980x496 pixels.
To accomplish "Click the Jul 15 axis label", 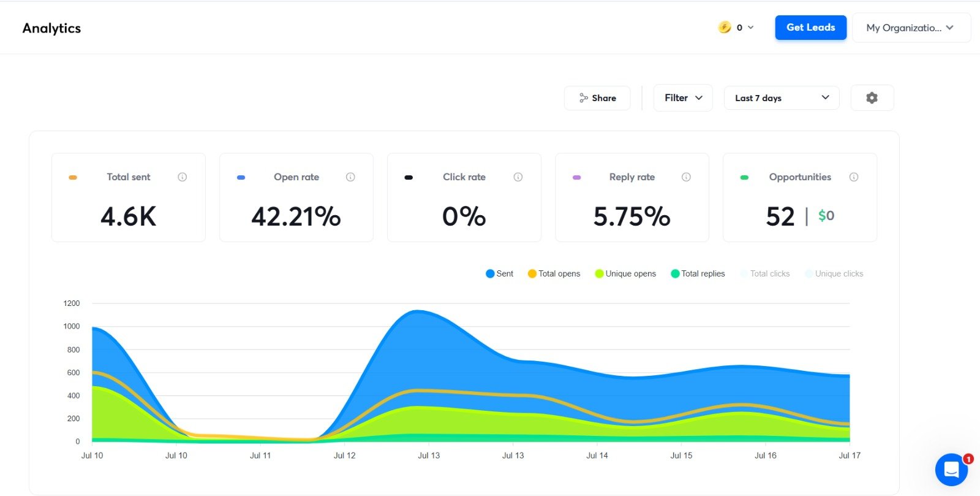I will pyautogui.click(x=681, y=456).
